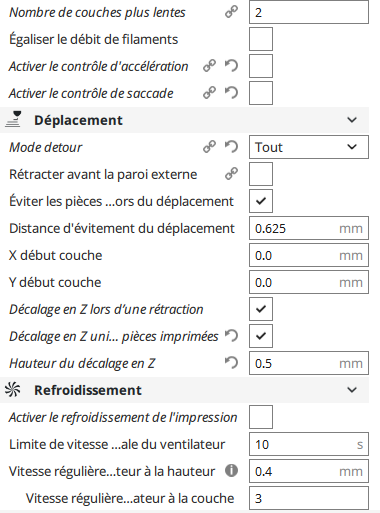Enable Égaliser le débit de filaments checkbox
The height and width of the screenshot is (513, 380).
[261, 39]
